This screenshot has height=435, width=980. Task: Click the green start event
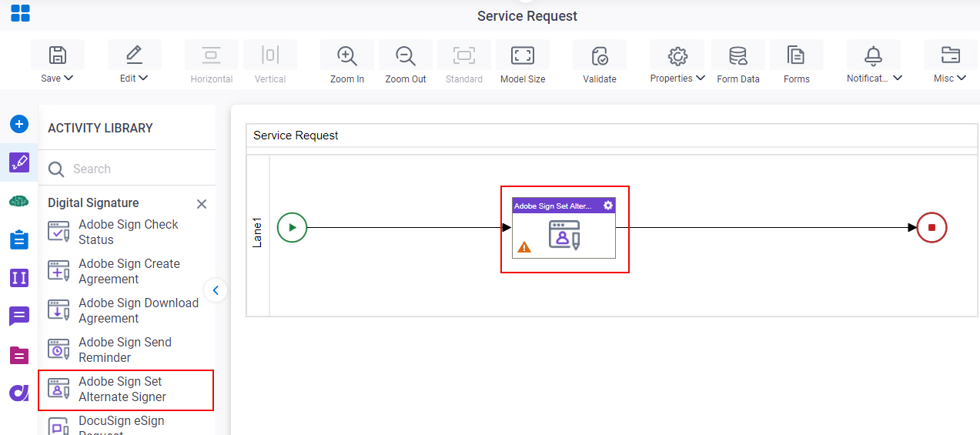(292, 227)
